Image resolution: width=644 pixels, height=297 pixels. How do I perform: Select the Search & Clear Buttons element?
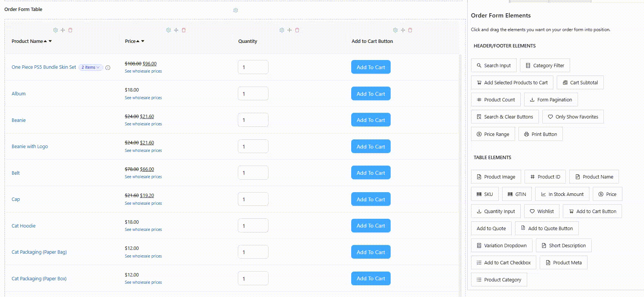tap(505, 117)
